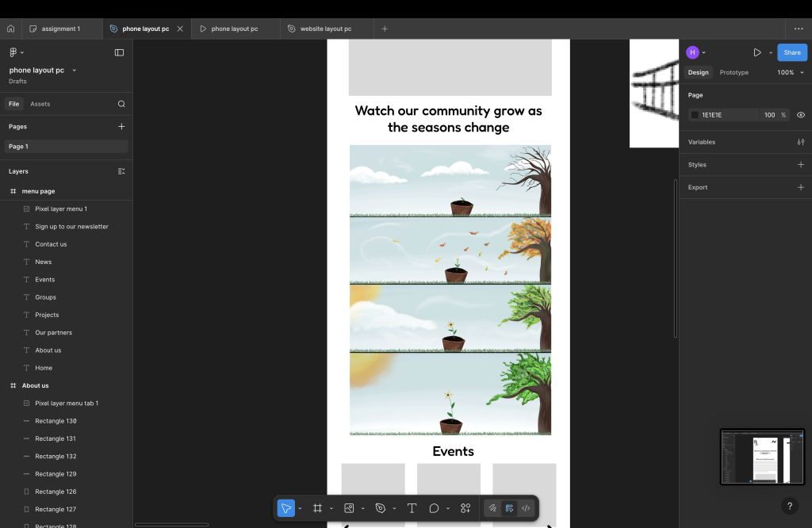
Task: Search layers with the magnifier icon
Action: tap(121, 104)
